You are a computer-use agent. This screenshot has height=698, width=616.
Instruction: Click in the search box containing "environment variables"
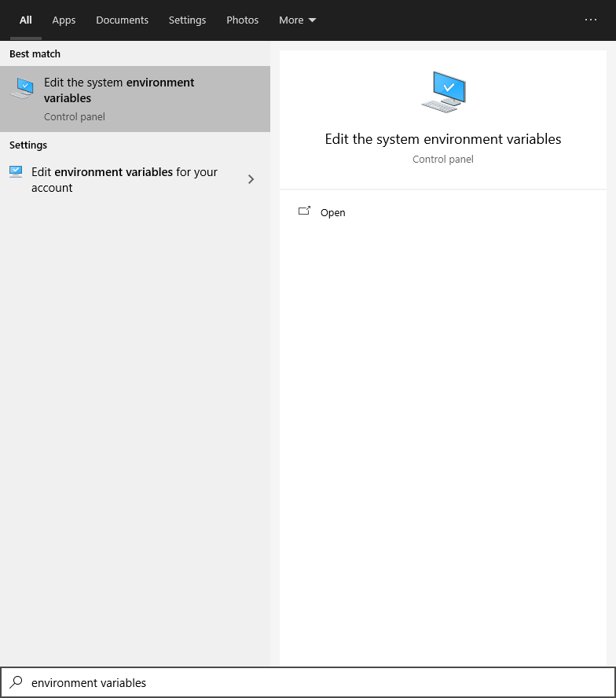click(314, 682)
